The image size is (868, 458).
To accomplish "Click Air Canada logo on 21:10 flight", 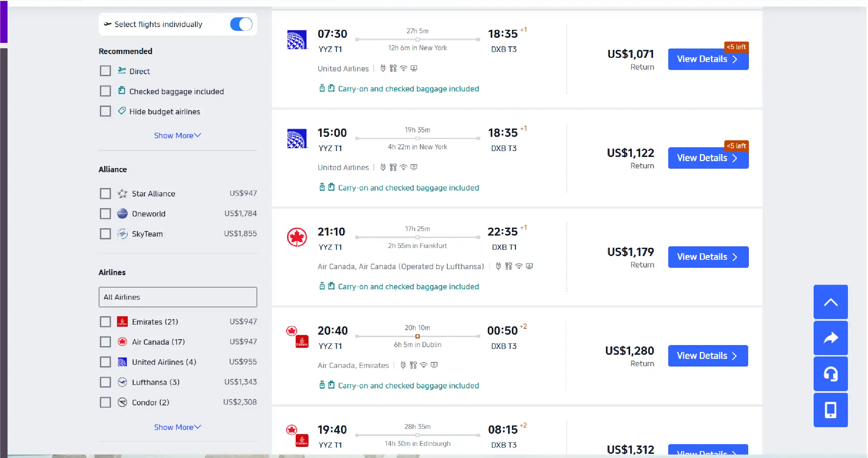I will tap(297, 237).
